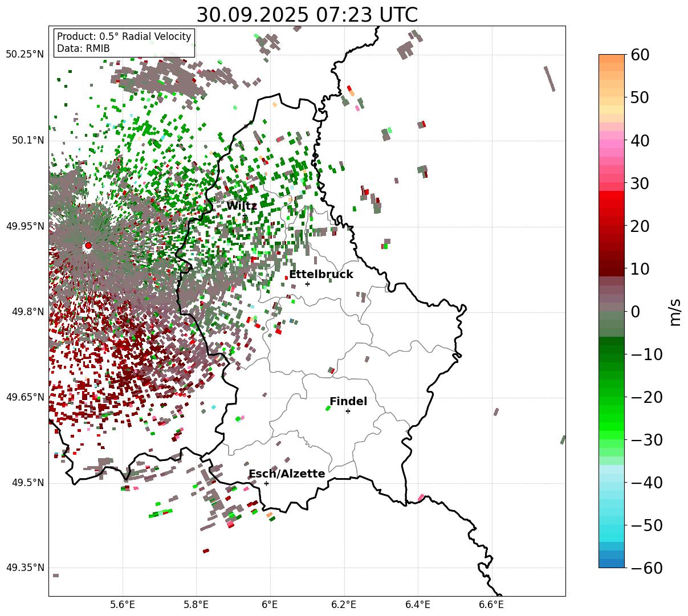Click the 49.8°N latitude label
The image size is (688, 616).
(x=27, y=312)
